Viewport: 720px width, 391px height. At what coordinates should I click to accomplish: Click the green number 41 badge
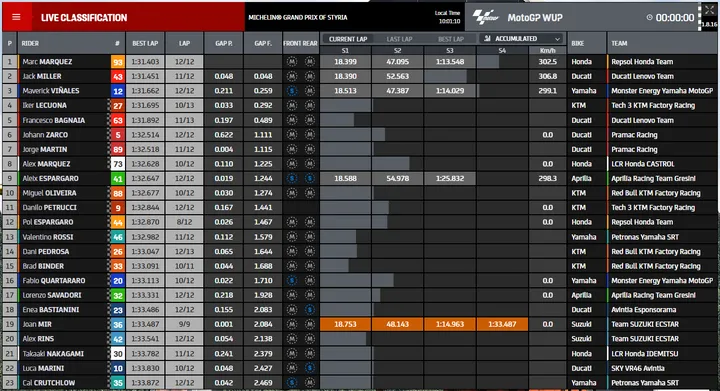point(118,179)
